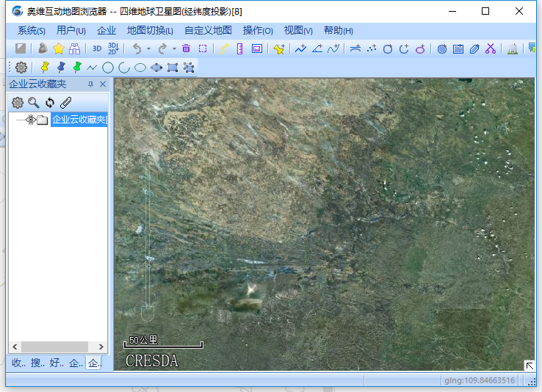Viewport: 542px width, 392px height.
Task: Click the refresh icon in favorites panel
Action: 50,103
